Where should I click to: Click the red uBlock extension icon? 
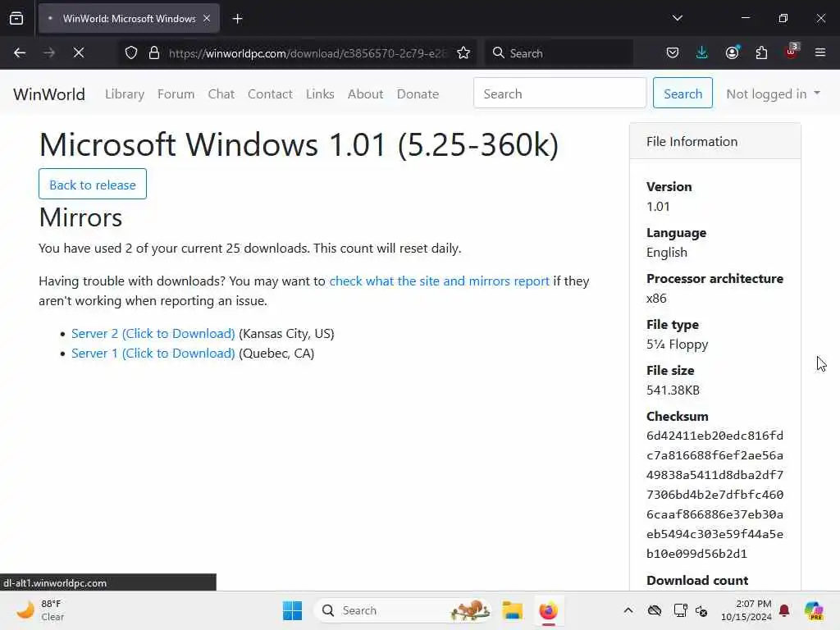click(x=792, y=52)
